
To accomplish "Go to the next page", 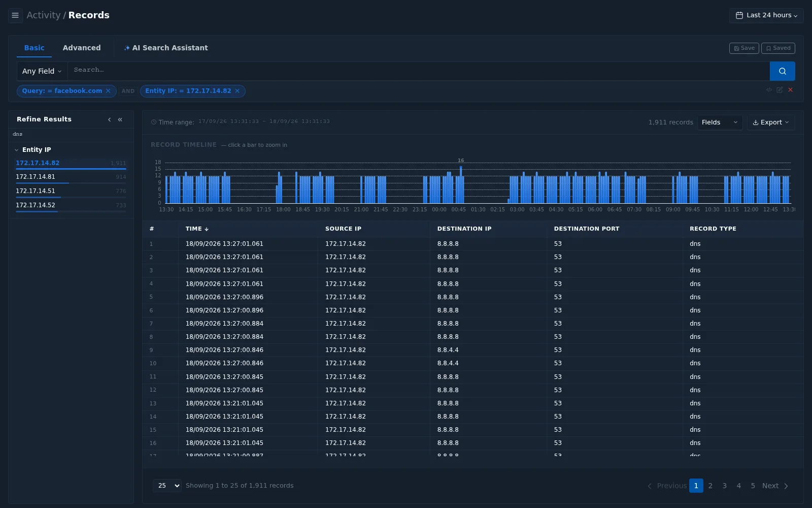I will tap(775, 486).
